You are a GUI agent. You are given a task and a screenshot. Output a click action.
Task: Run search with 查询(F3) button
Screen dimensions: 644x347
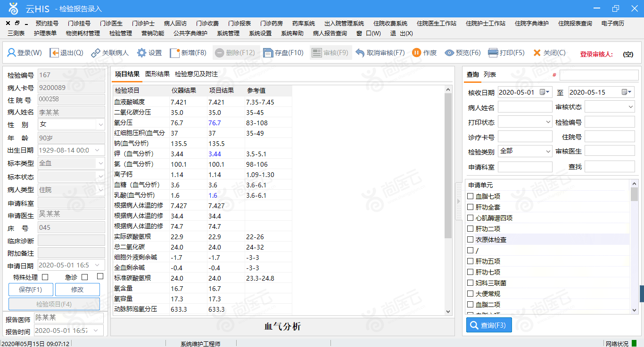tap(489, 325)
